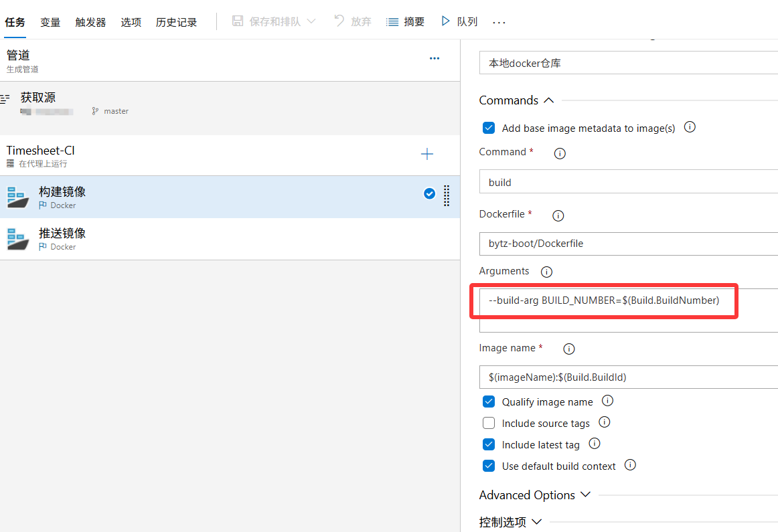Click the 管道 header
This screenshot has height=532, width=778.
click(x=18, y=55)
